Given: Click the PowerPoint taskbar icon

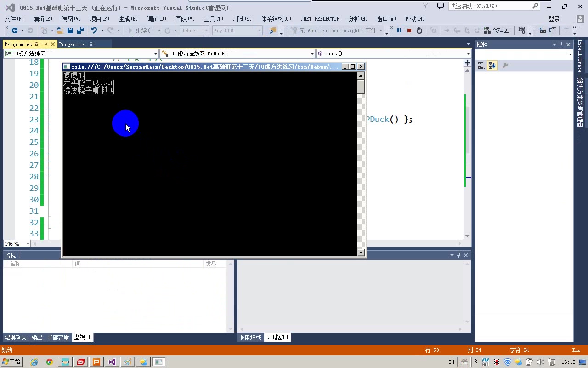Looking at the screenshot, I should [96, 362].
